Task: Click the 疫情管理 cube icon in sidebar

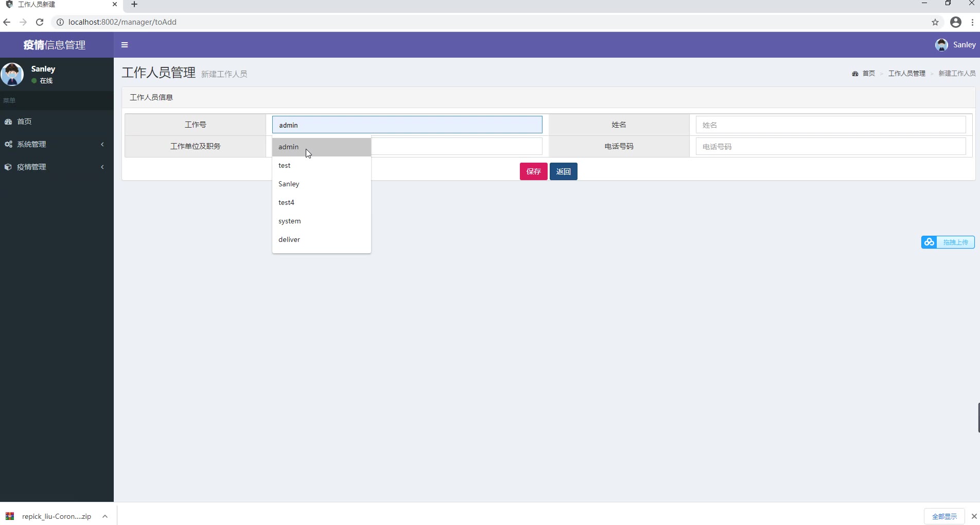Action: [8, 167]
